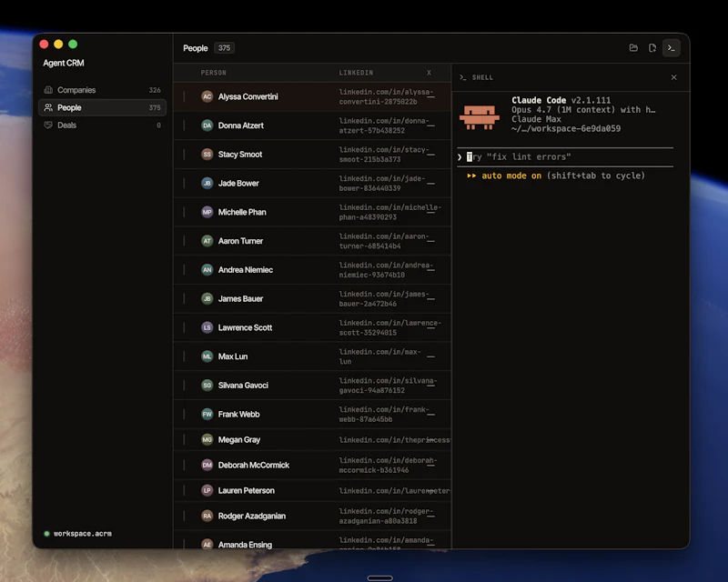Click the AC avatar for Alyssa Convertini

(207, 96)
